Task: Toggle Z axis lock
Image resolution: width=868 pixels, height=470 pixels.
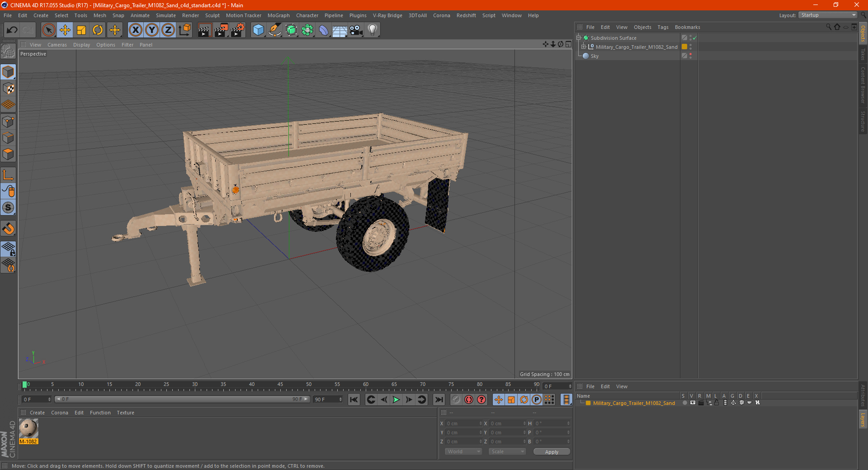Action: pos(168,30)
